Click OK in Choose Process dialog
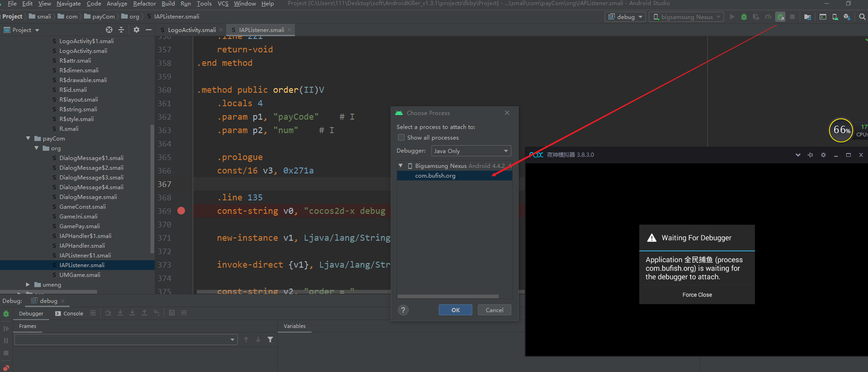The width and height of the screenshot is (868, 372). [456, 310]
